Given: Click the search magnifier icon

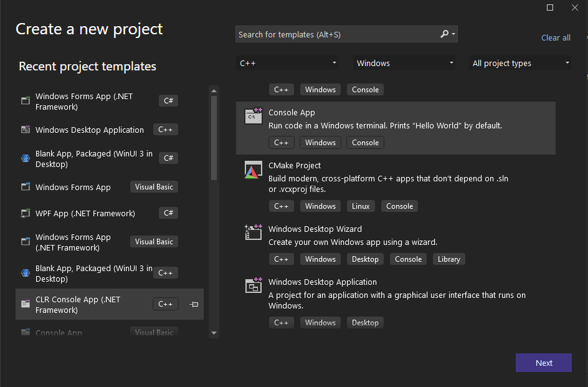Looking at the screenshot, I should 444,34.
